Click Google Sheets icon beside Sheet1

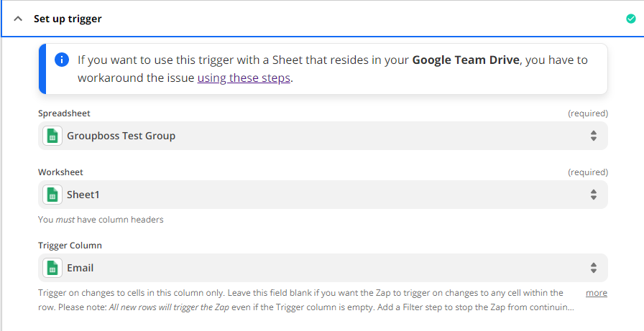52,195
